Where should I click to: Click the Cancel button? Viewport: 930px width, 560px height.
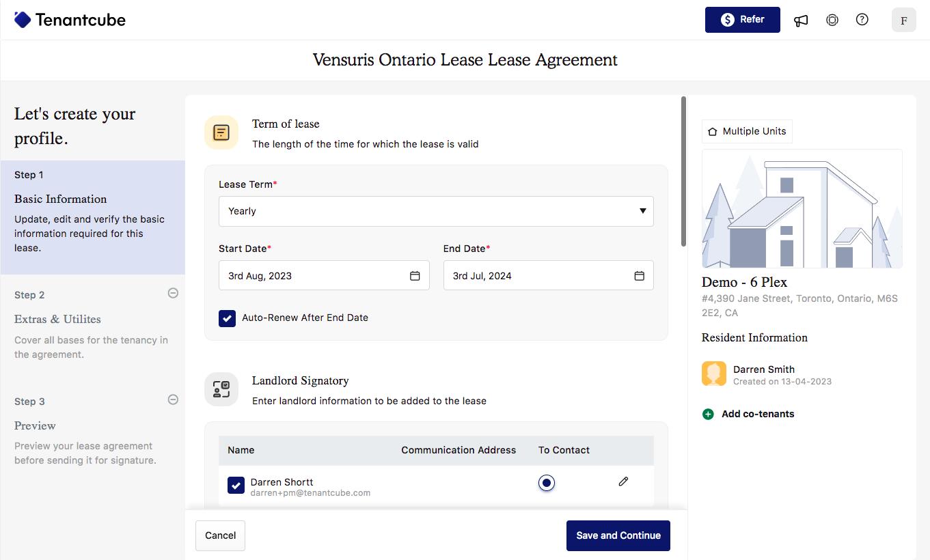220,535
